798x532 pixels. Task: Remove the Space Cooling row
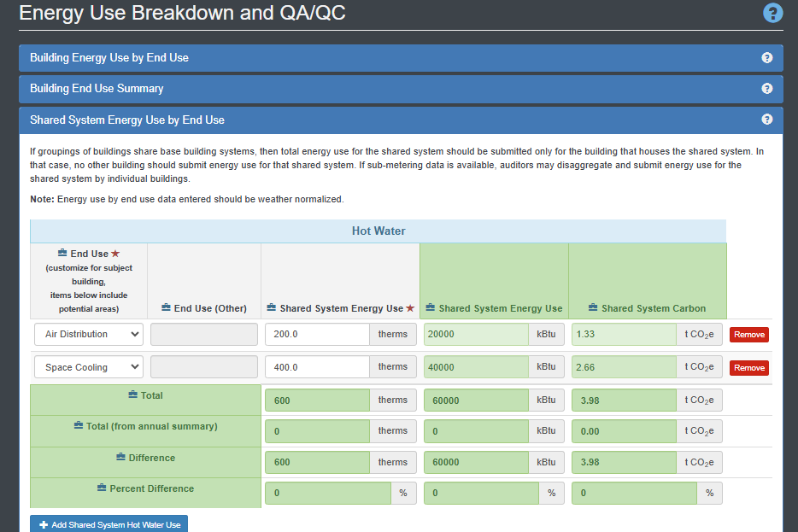click(x=749, y=368)
